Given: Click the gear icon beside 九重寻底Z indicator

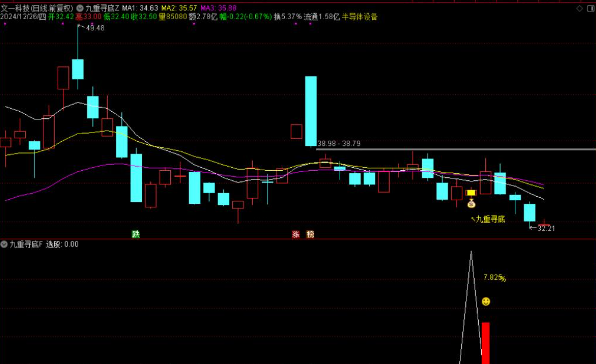Looking at the screenshot, I should (80, 8).
